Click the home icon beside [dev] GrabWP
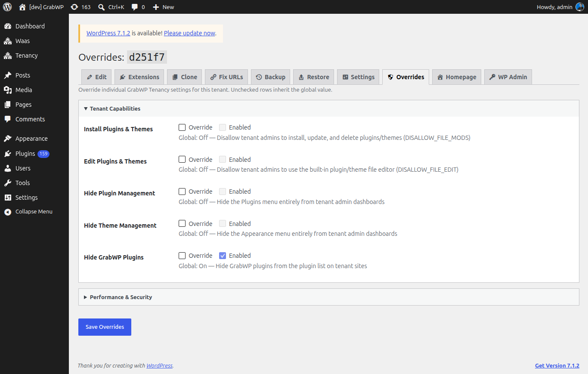The height and width of the screenshot is (374, 588). 22,7
